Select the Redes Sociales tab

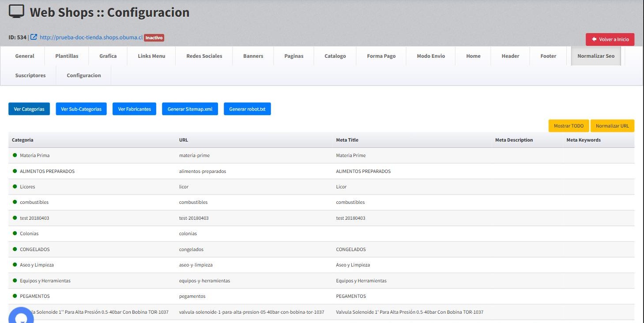[204, 56]
